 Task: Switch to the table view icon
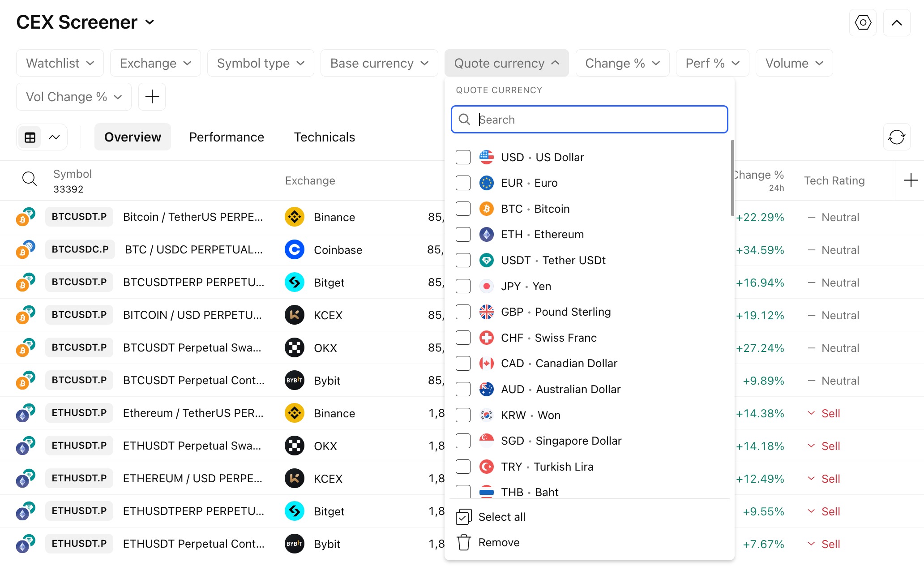(30, 137)
